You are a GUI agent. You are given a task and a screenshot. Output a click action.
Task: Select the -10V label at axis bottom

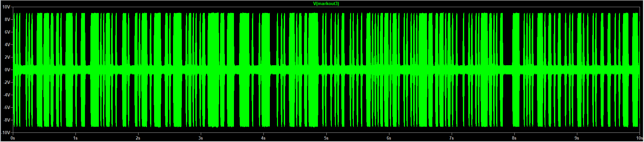pyautogui.click(x=6, y=132)
